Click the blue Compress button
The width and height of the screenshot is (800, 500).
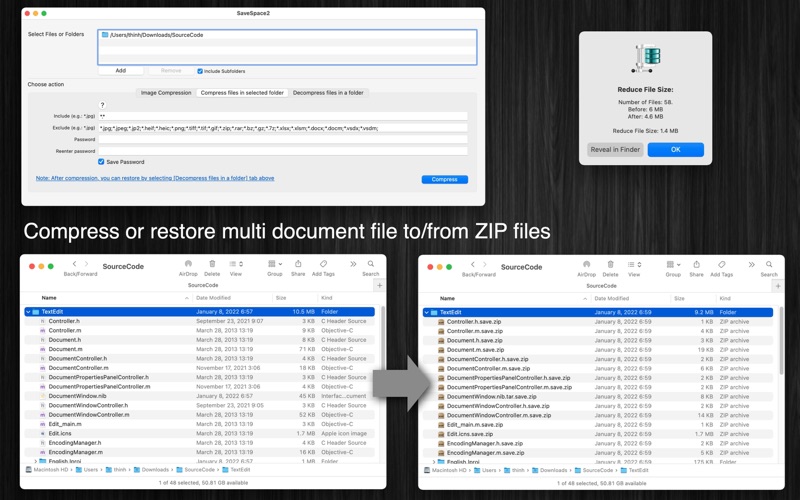(444, 180)
